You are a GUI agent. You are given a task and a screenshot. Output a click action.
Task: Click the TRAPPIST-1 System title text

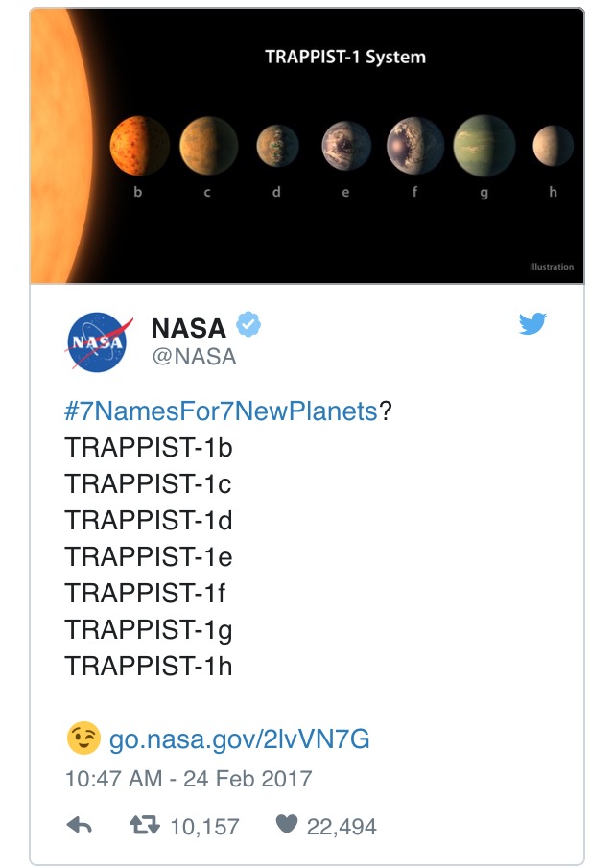tap(345, 57)
